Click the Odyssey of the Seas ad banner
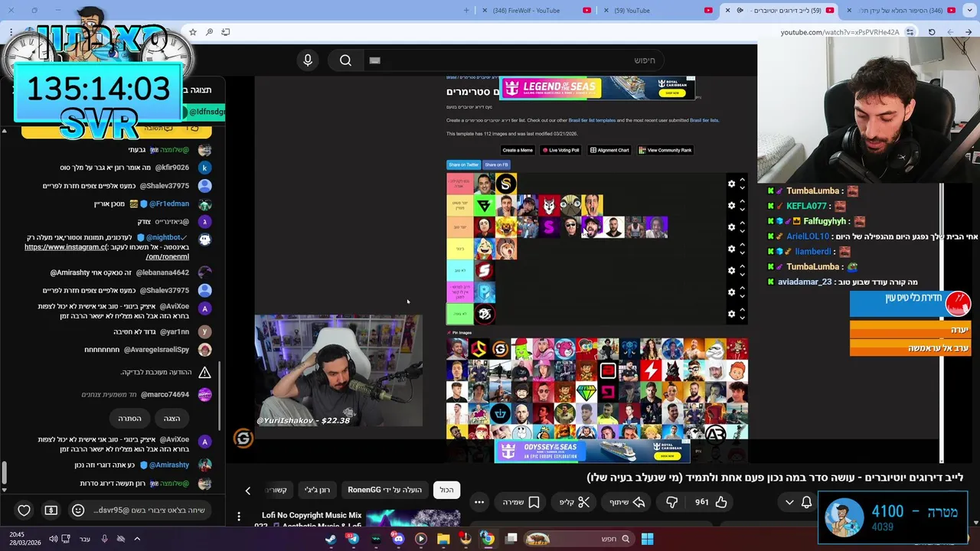980x551 pixels. [x=592, y=452]
